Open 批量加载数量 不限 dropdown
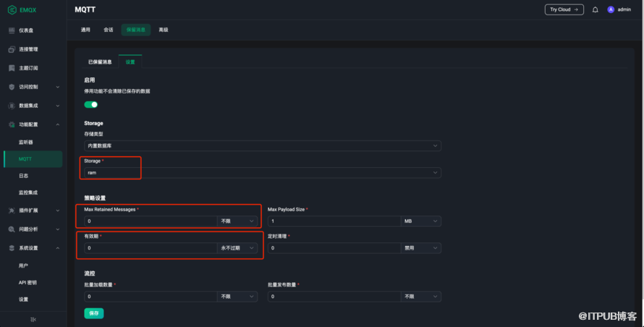The width and height of the screenshot is (644, 327). [x=237, y=297]
